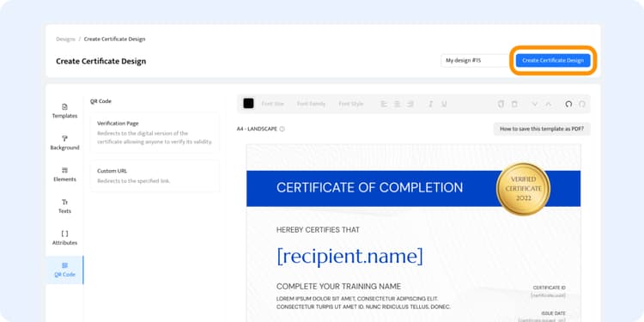Open the Font Family dropdown
The height and width of the screenshot is (322, 644).
pos(312,104)
